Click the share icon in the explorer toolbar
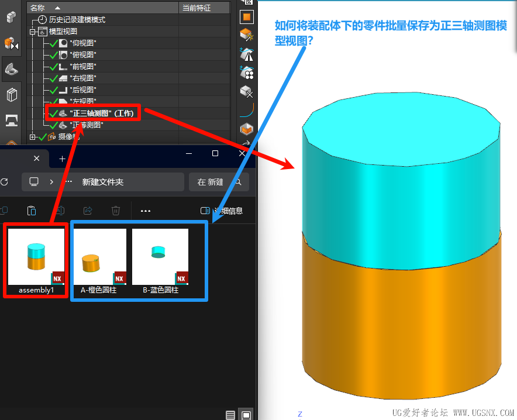517x420 pixels. pos(88,211)
